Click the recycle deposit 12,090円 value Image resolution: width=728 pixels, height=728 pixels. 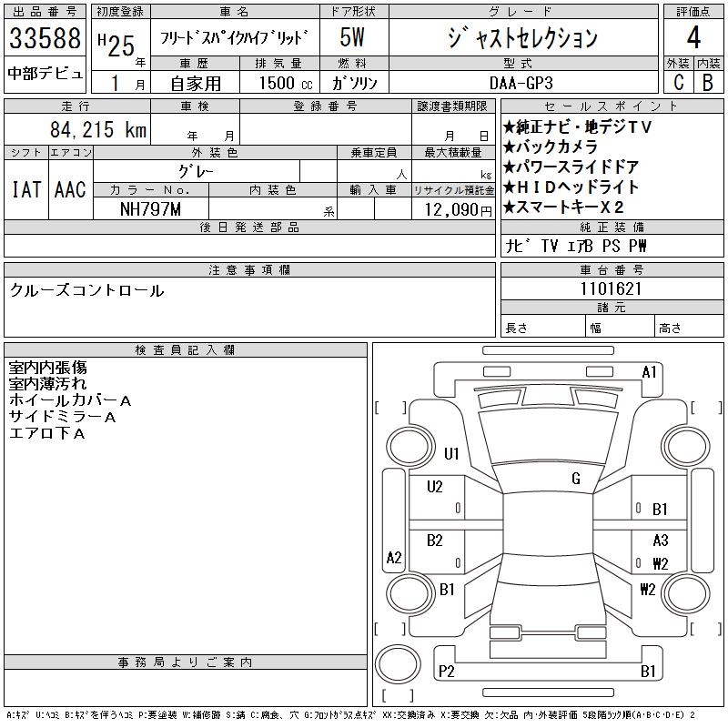(452, 209)
